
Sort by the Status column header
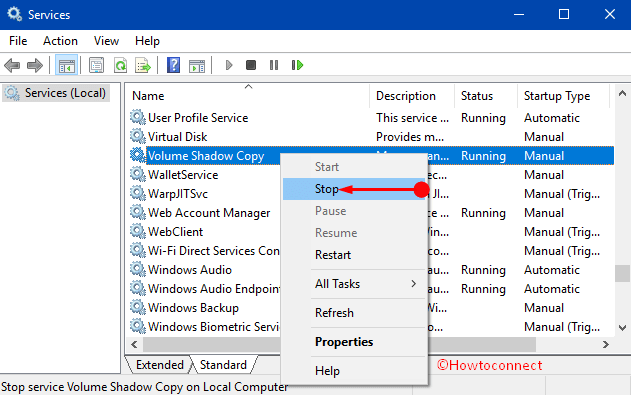[486, 96]
